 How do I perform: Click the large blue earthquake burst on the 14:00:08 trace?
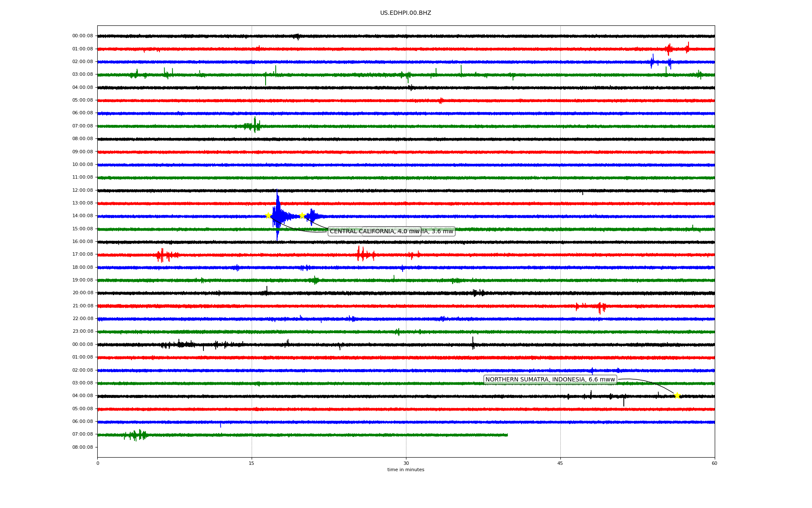coord(277,216)
